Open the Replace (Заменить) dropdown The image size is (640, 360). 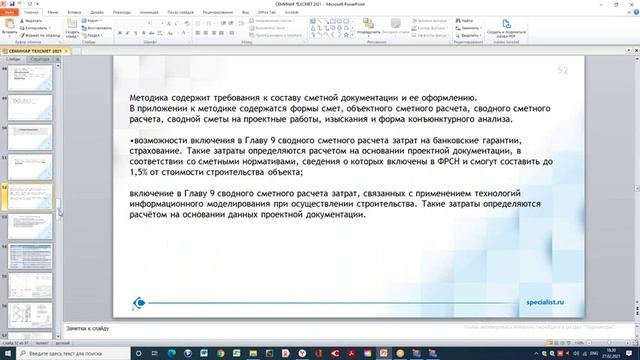(x=469, y=28)
